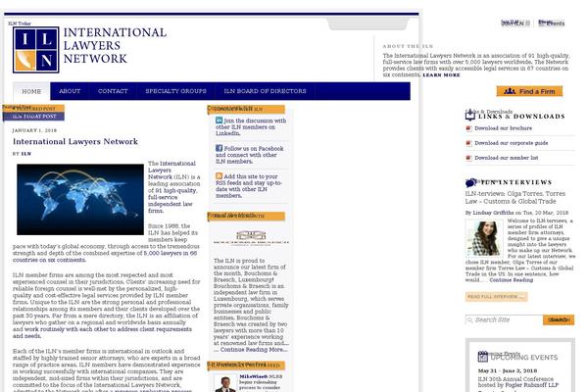The image size is (588, 392).
Task: Click the people icon on Find a Firm
Action: pos(510,91)
